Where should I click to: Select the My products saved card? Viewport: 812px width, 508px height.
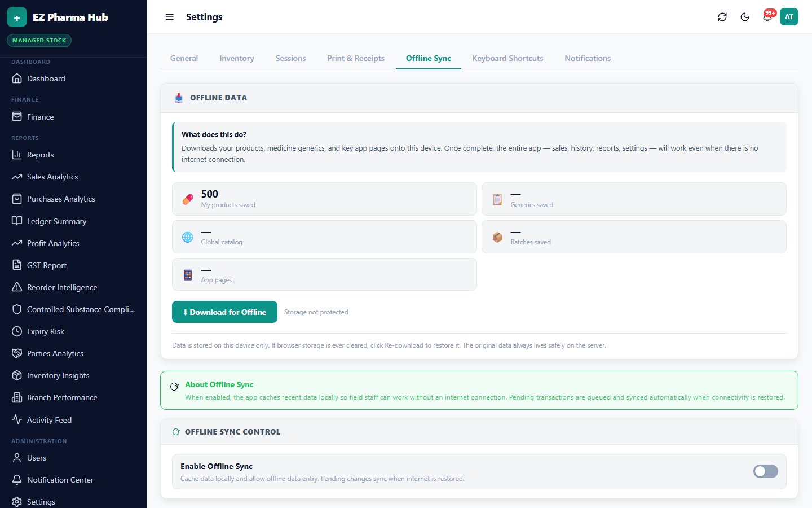pos(324,199)
